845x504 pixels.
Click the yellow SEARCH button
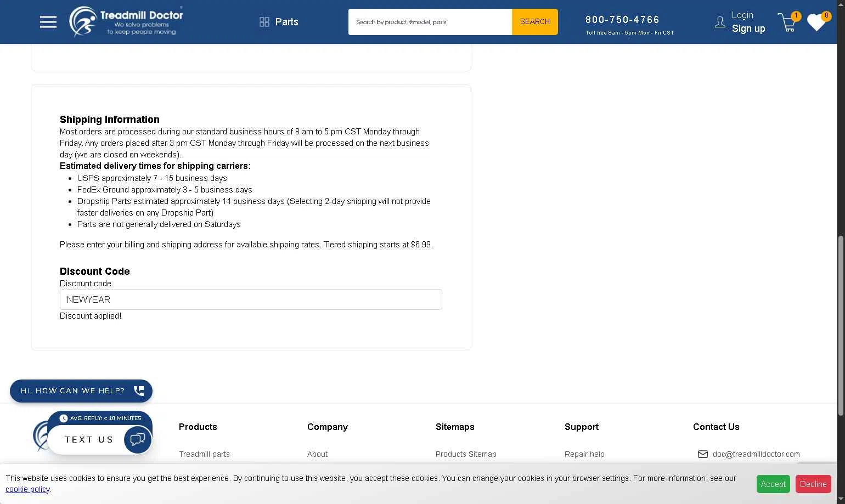click(x=535, y=22)
